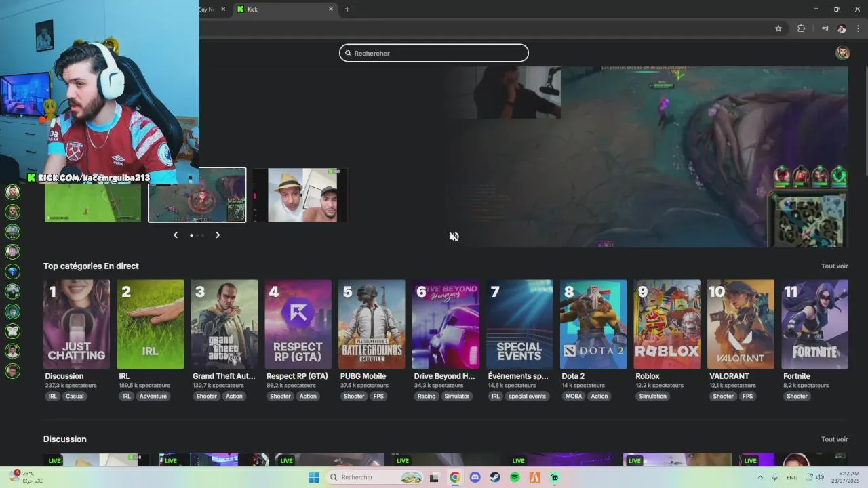Open Chrome media controls icon
The height and width of the screenshot is (488, 868).
[x=825, y=28]
